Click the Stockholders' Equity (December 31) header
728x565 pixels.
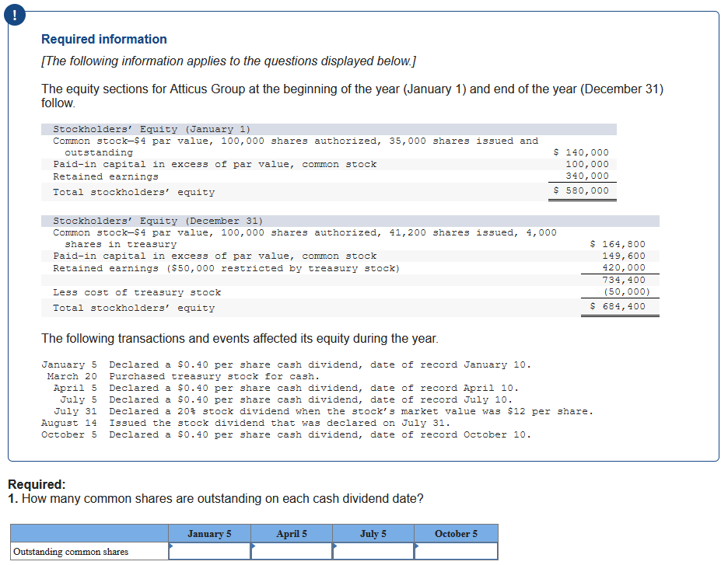[x=158, y=221]
